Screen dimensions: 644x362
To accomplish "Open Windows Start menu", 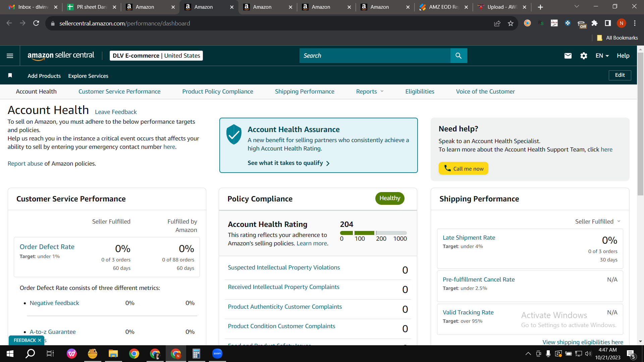I will [x=10, y=354].
